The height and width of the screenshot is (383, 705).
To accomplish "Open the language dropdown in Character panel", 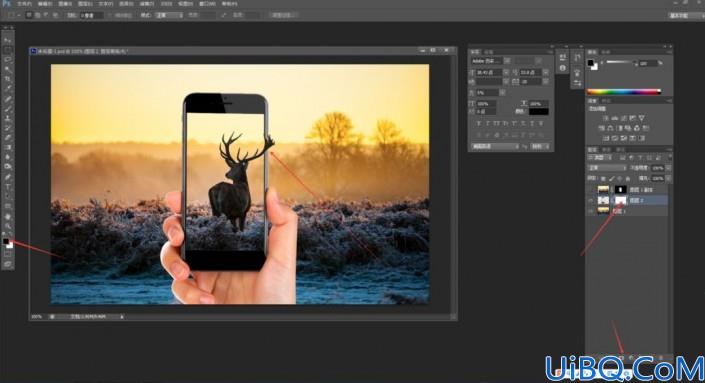I will point(495,147).
